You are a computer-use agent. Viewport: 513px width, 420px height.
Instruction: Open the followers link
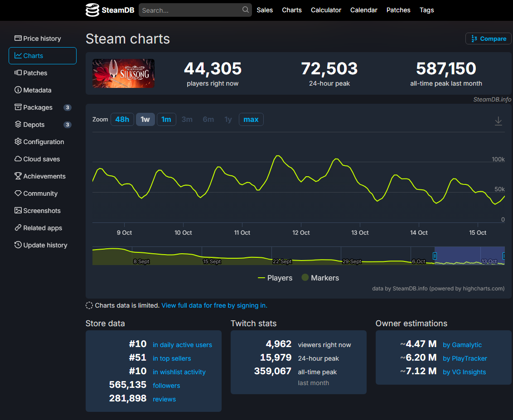pyautogui.click(x=166, y=386)
